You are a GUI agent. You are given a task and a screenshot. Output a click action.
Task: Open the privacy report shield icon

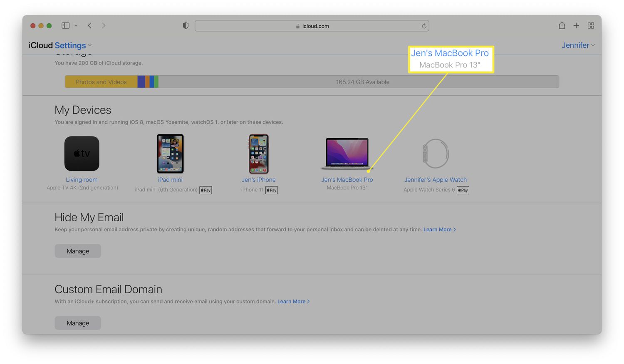click(186, 26)
